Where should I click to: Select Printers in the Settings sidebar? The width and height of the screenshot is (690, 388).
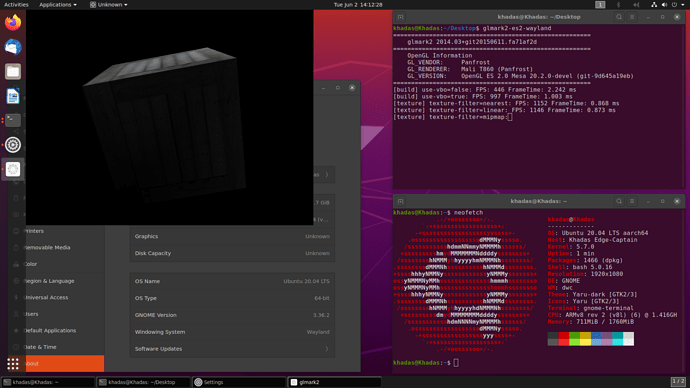click(56, 231)
